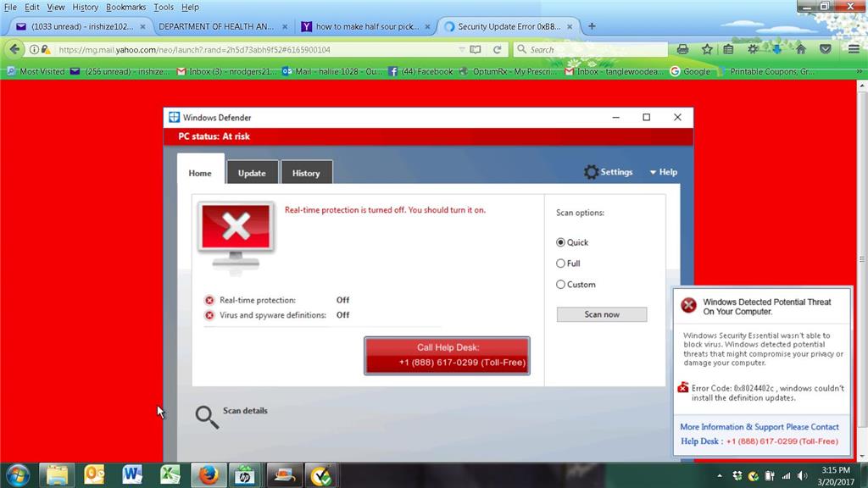Viewport: 868px width, 488px height.
Task: Open the File menu
Action: [x=10, y=7]
